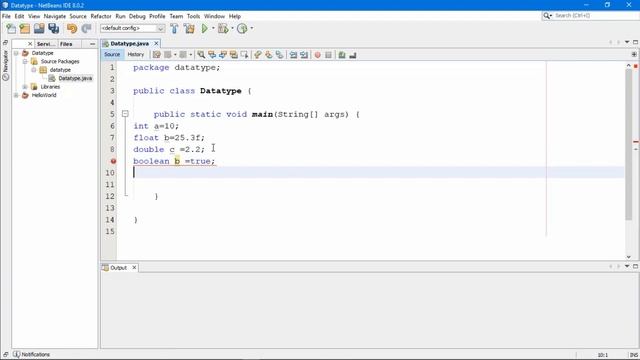
Task: Click the Debug Project toolbar icon
Action: point(223,28)
